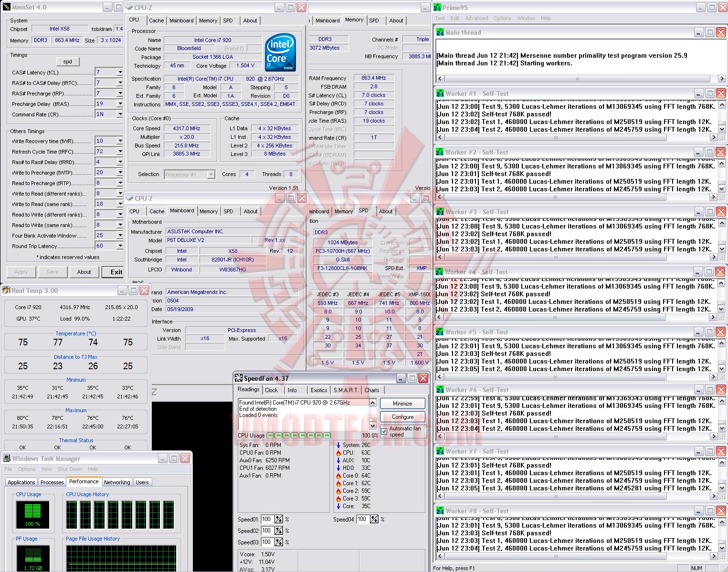The width and height of the screenshot is (728, 572).
Task: Click the Speed04 value field in SpeedFan
Action: [362, 519]
